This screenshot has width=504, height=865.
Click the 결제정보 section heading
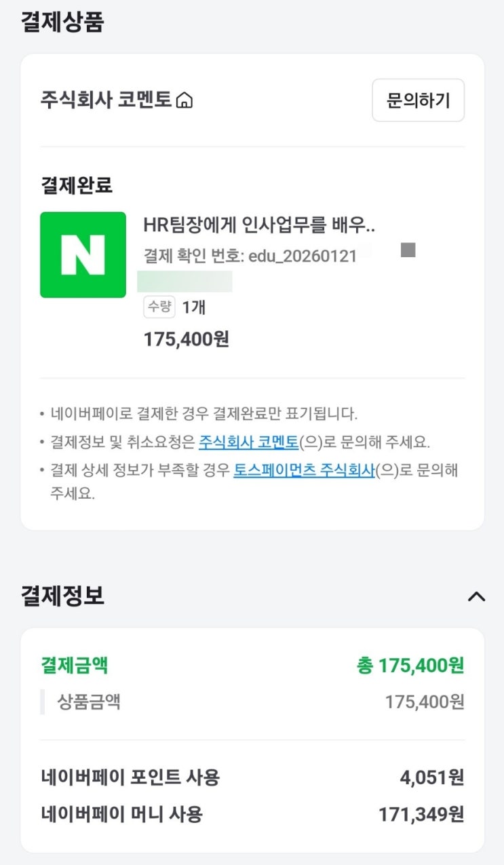(62, 596)
